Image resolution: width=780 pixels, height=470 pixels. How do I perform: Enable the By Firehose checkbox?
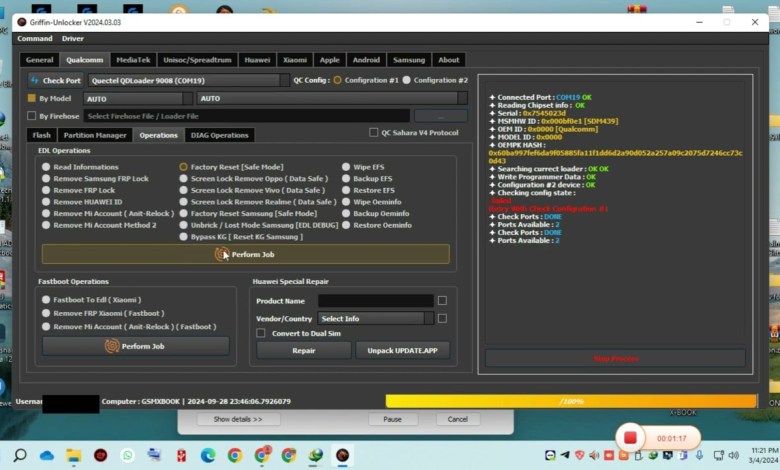32,116
